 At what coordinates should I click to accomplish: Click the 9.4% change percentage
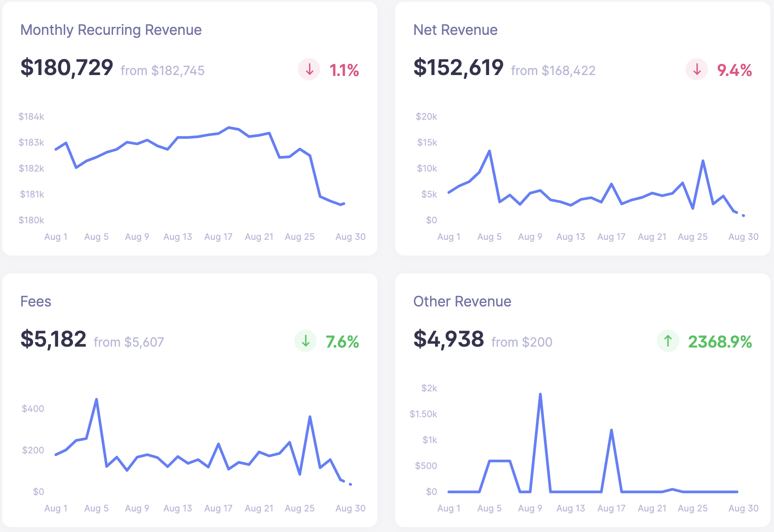[734, 70]
